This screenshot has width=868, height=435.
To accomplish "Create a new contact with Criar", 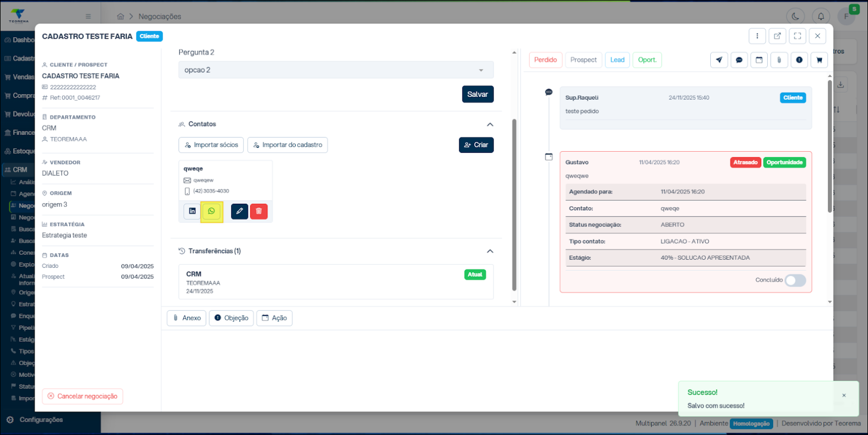I will tap(476, 145).
